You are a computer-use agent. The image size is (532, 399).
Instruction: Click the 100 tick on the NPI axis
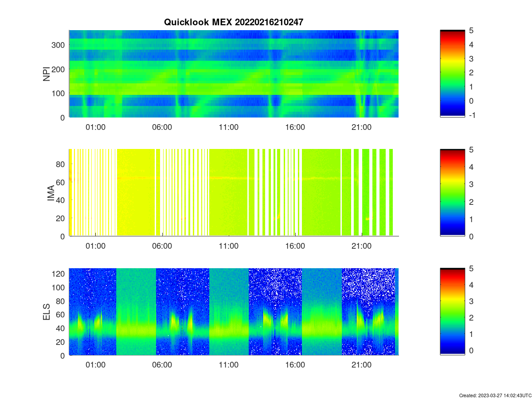click(x=59, y=93)
